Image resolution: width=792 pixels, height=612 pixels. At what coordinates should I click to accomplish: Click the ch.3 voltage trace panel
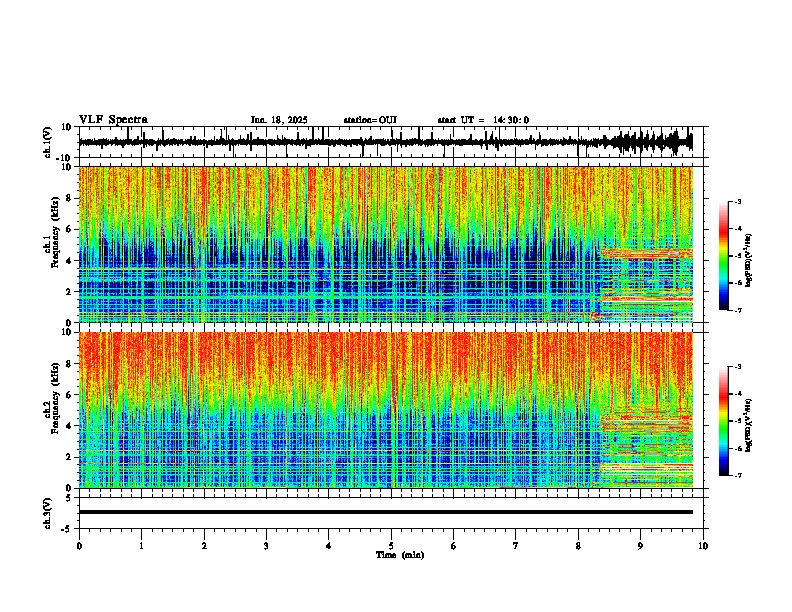pyautogui.click(x=393, y=513)
